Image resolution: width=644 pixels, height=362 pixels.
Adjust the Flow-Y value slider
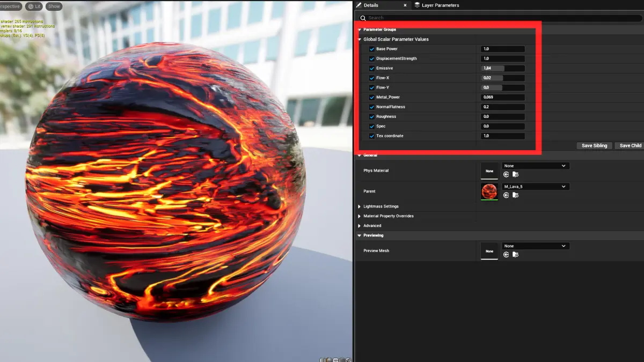tap(503, 87)
